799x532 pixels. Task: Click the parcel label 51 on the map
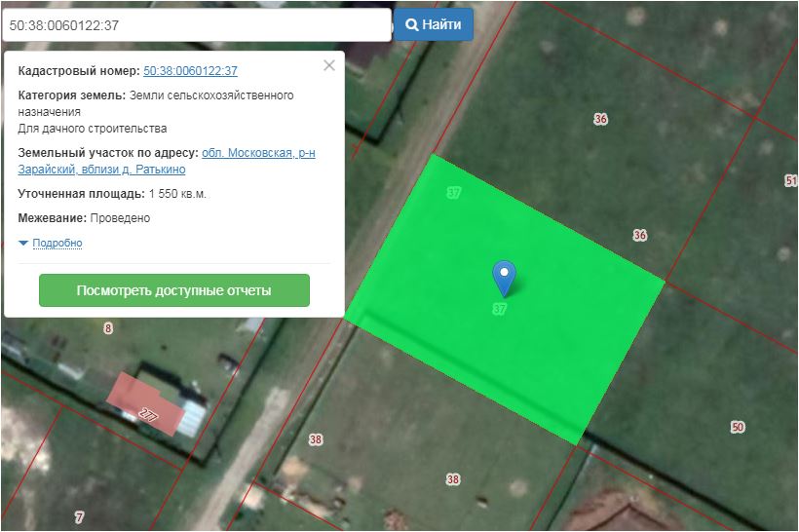790,180
